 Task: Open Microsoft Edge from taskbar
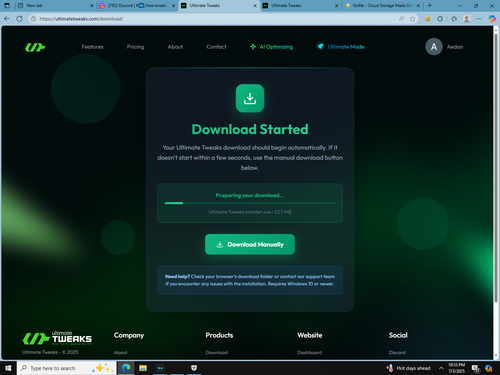[x=126, y=368]
